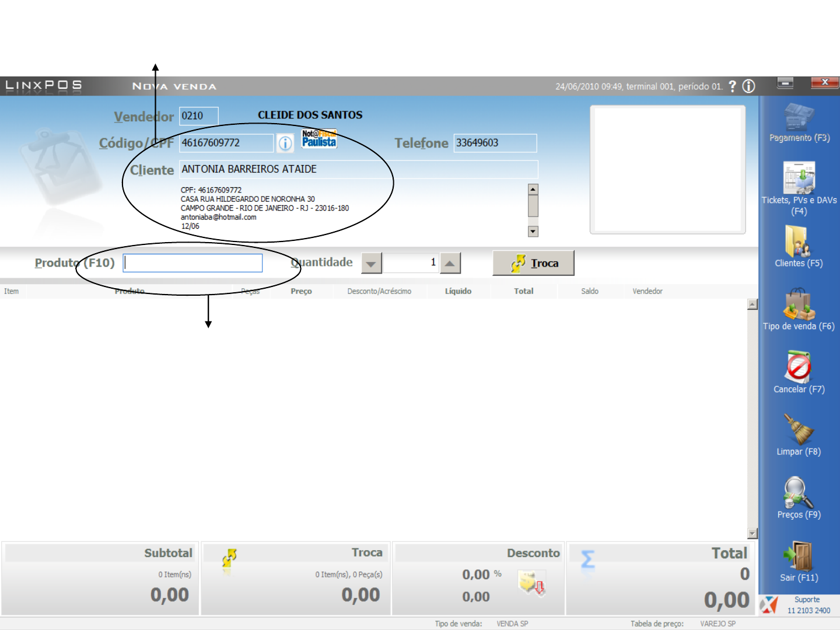This screenshot has width=840, height=630.
Task: Click the Preço column header
Action: tap(301, 291)
